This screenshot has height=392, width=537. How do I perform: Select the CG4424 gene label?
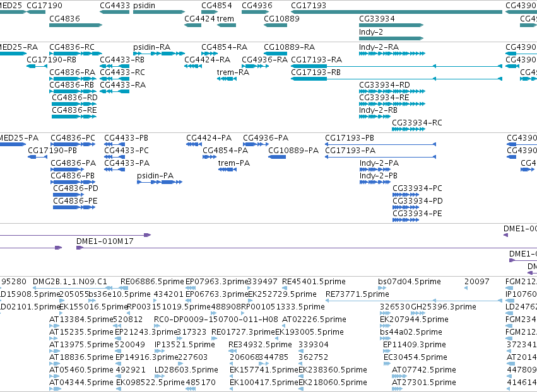point(199,18)
